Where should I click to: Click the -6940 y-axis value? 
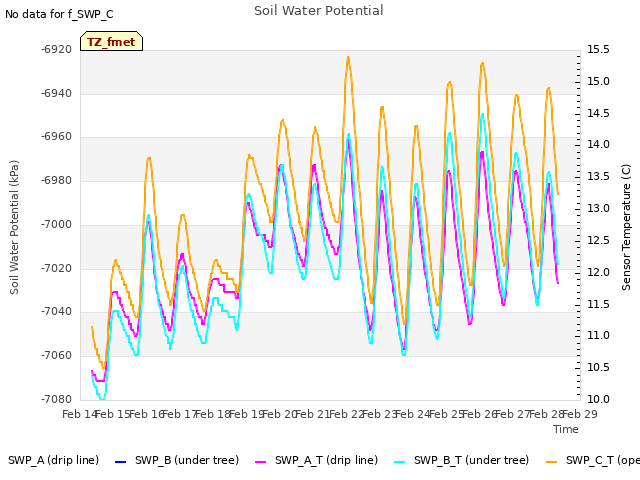pyautogui.click(x=56, y=93)
